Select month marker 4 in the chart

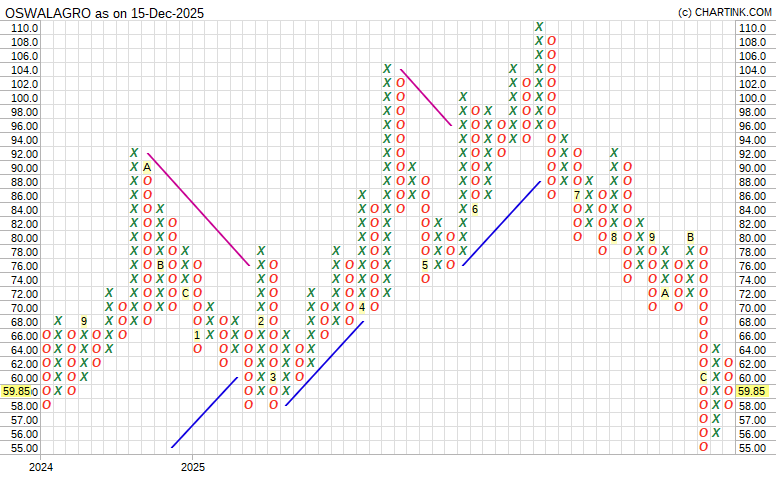click(362, 307)
